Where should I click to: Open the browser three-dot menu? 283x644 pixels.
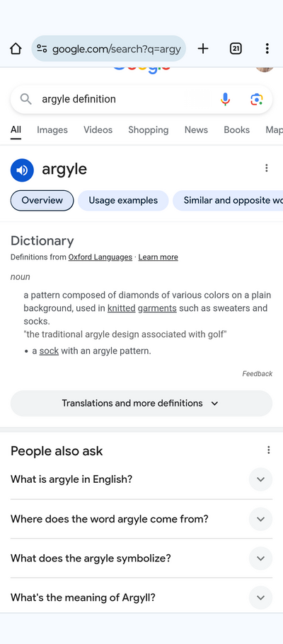point(267,49)
